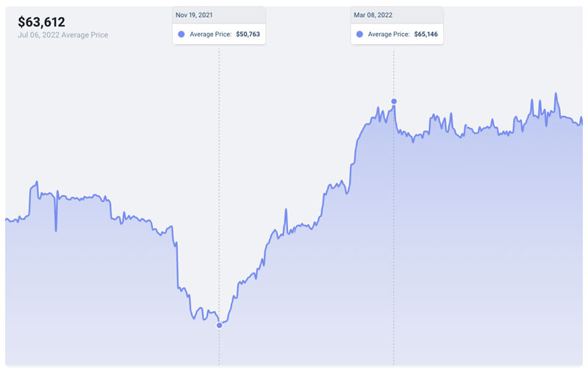Click the Jul 06, 2022 Average Price label
Image resolution: width=588 pixels, height=371 pixels.
(x=62, y=35)
